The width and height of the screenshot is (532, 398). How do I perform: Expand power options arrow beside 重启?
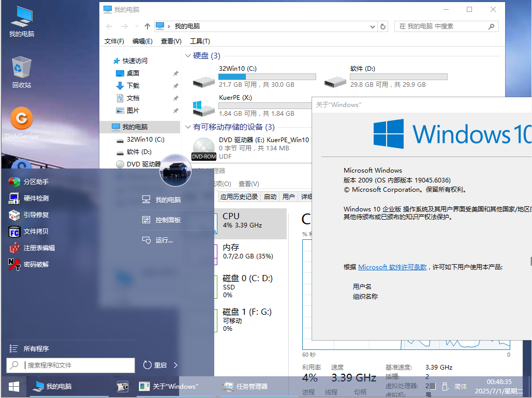(x=176, y=365)
